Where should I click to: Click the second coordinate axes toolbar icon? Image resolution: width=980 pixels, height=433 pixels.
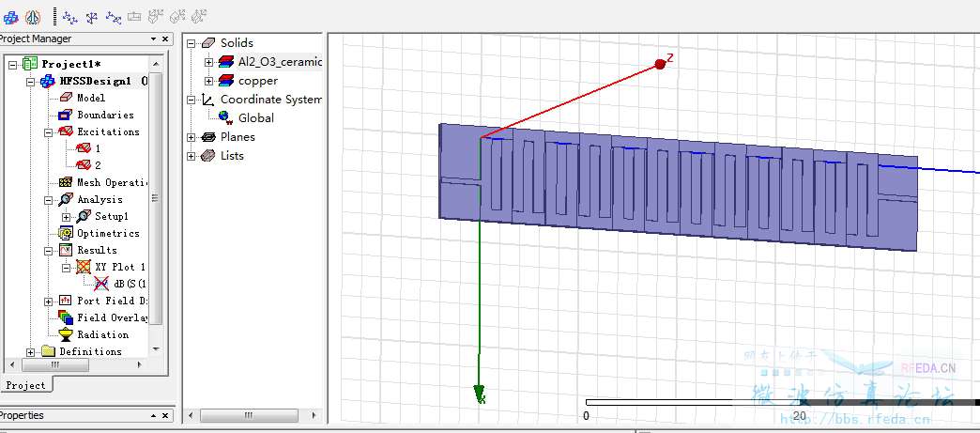pos(92,17)
